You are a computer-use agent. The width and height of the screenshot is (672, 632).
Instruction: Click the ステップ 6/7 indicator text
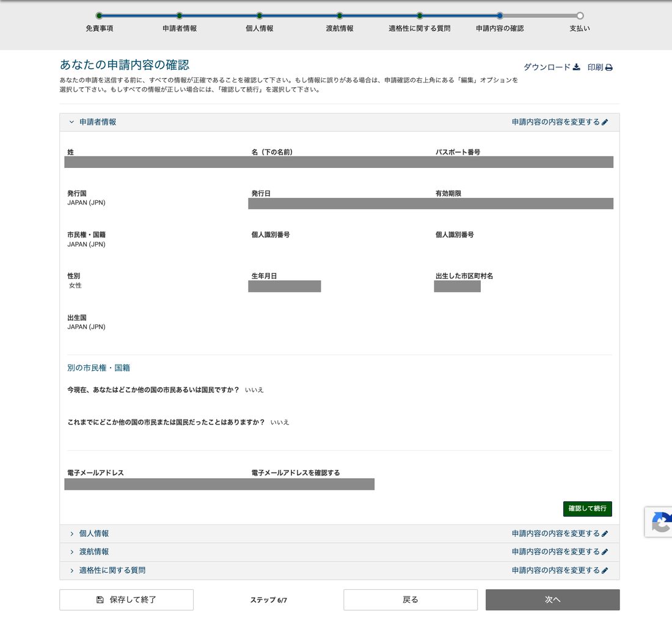click(269, 600)
